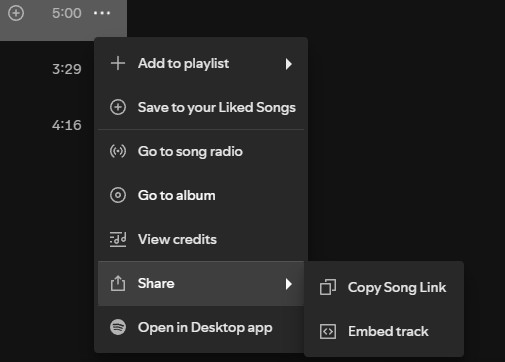
Task: Click the Embed track code icon
Action: click(328, 331)
